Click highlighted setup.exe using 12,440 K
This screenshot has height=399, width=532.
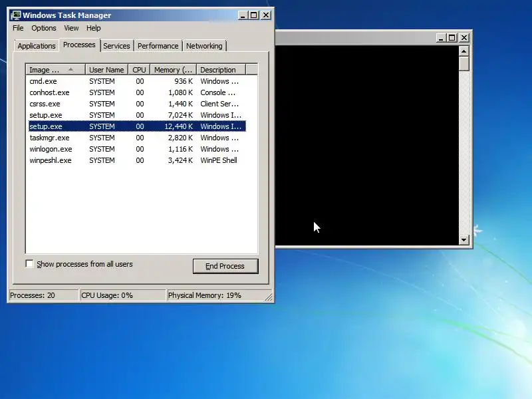[x=137, y=126]
